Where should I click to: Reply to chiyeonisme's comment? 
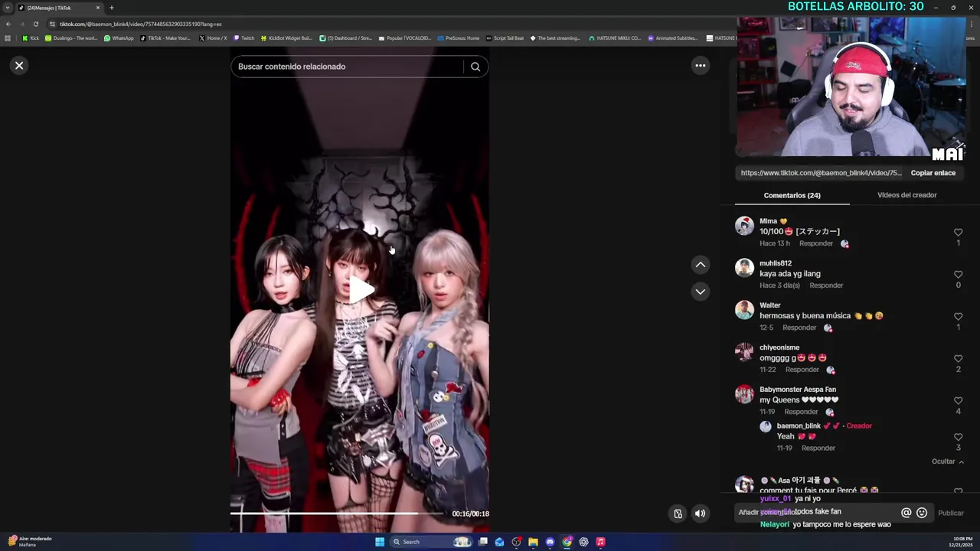[802, 370]
